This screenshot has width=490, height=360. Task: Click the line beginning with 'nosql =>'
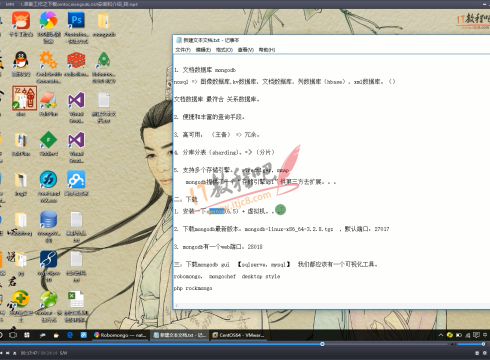point(284,82)
